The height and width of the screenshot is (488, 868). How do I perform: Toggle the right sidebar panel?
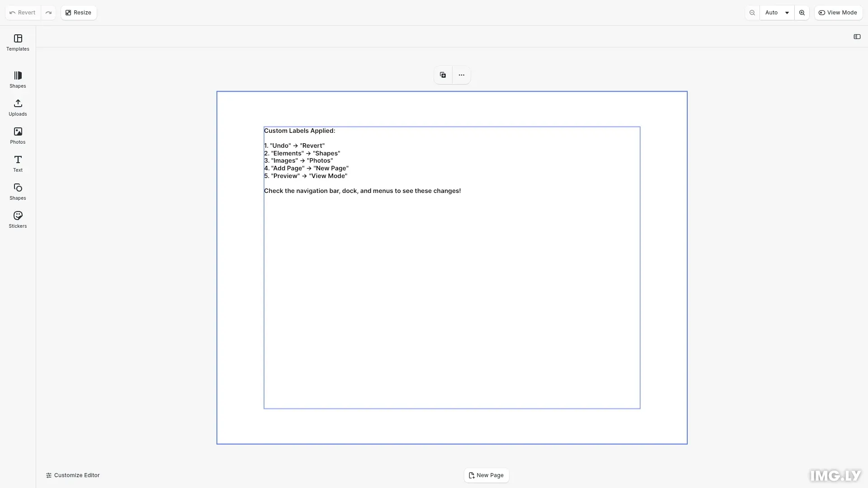[857, 37]
